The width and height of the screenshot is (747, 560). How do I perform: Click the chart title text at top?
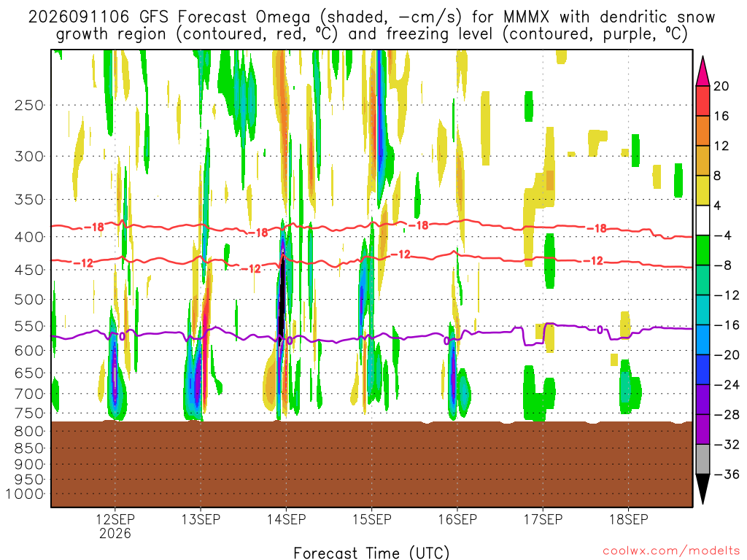[371, 26]
